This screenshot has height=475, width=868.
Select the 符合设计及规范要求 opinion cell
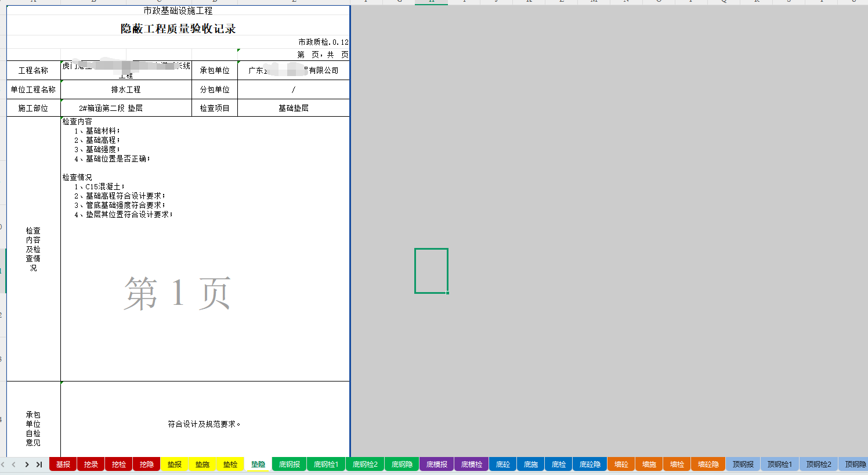204,424
